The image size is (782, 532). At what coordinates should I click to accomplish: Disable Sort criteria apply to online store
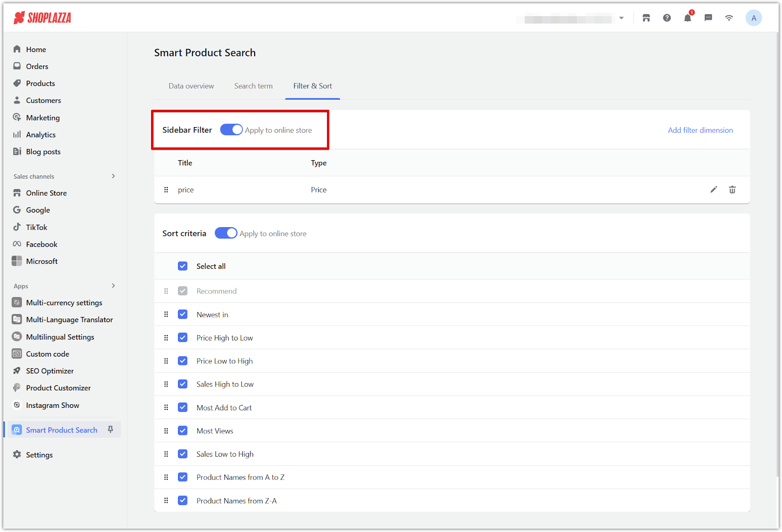[x=226, y=234]
